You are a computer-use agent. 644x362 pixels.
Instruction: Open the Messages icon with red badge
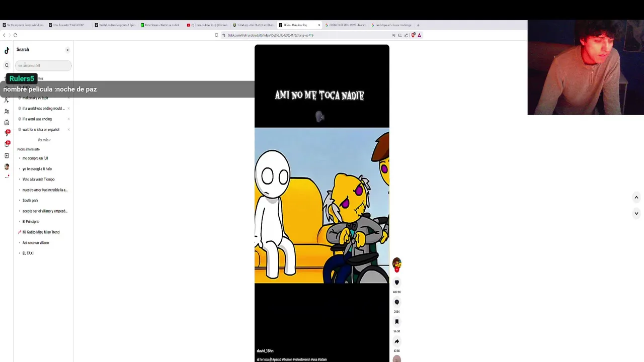pos(7,133)
